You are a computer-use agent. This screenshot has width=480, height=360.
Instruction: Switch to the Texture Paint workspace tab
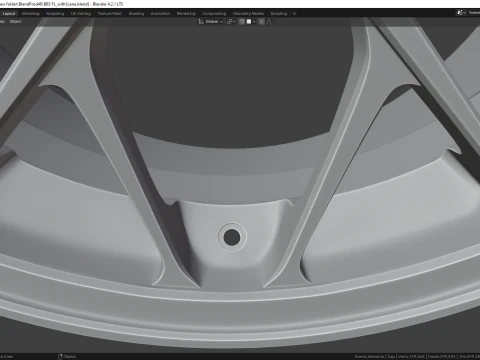[x=110, y=14]
